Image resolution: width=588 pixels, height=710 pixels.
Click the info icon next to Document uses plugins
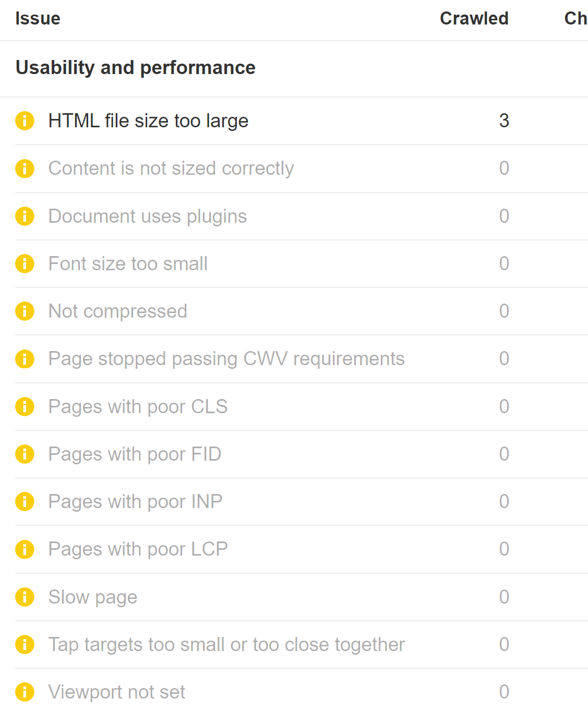pos(25,216)
